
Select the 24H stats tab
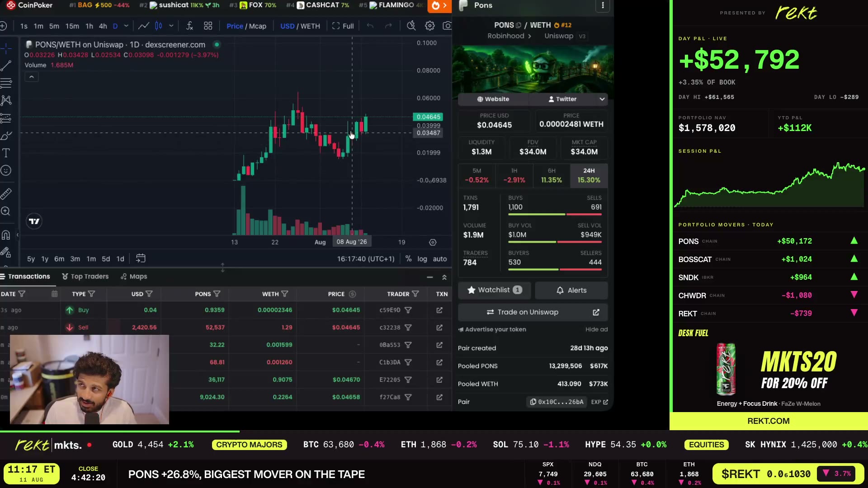tap(589, 175)
